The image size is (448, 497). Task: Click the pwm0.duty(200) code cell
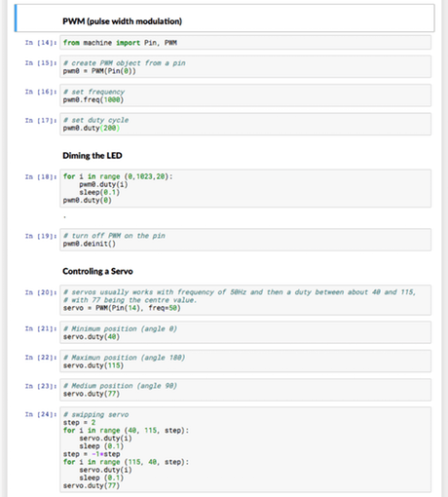point(245,124)
